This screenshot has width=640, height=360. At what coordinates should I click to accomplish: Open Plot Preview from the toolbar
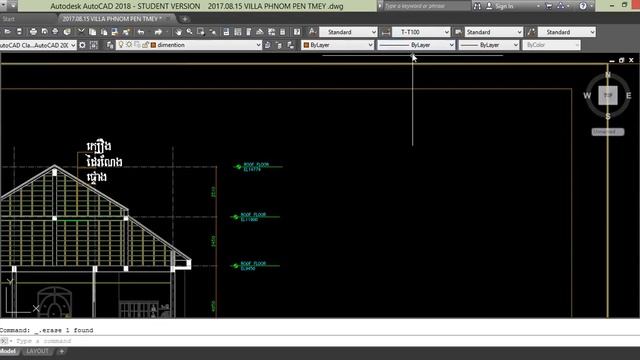[44, 32]
